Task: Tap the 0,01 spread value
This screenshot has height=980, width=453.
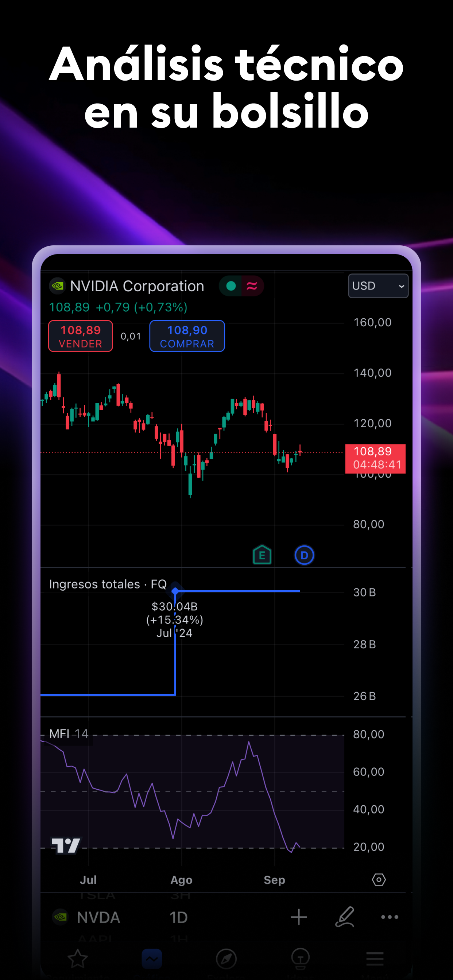Action: pyautogui.click(x=131, y=336)
